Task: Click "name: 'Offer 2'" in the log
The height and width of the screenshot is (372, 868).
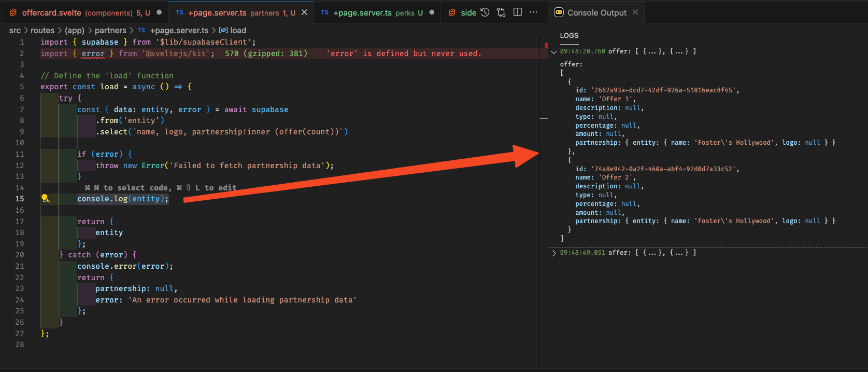Action: (605, 177)
